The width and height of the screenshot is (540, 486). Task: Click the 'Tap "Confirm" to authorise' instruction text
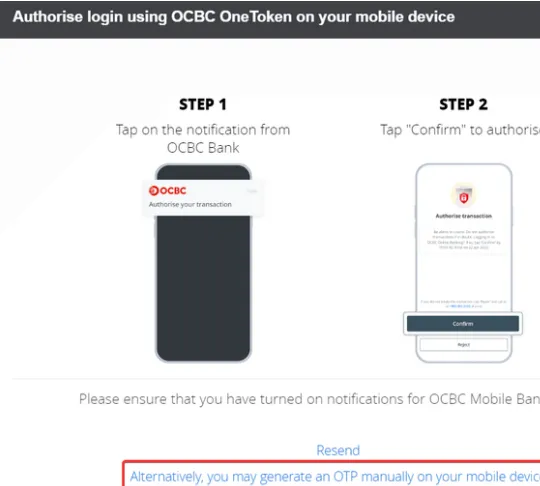(x=460, y=130)
